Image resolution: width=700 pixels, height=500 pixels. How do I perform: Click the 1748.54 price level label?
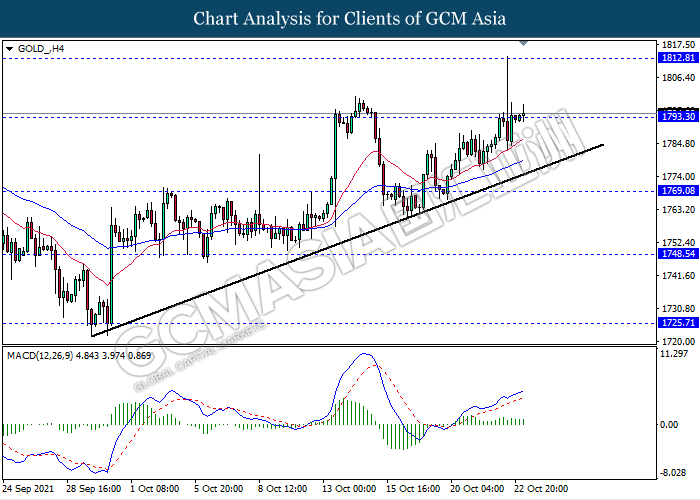pyautogui.click(x=678, y=254)
